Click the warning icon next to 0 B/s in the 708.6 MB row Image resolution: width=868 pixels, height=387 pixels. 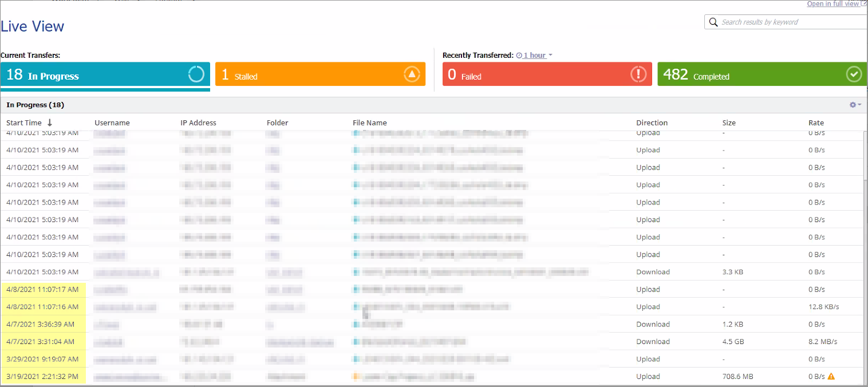click(x=831, y=376)
